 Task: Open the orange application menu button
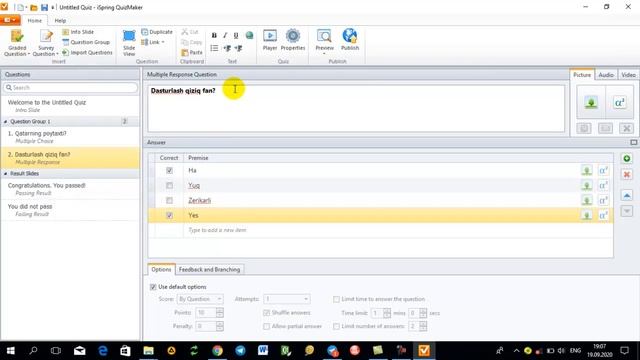tap(10, 20)
